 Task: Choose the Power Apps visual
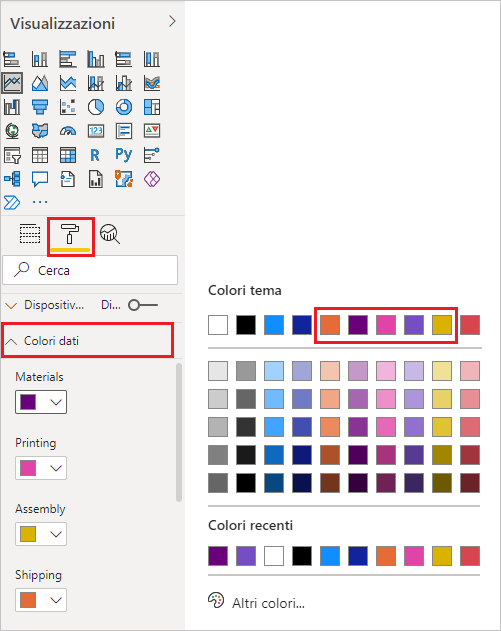pos(152,179)
